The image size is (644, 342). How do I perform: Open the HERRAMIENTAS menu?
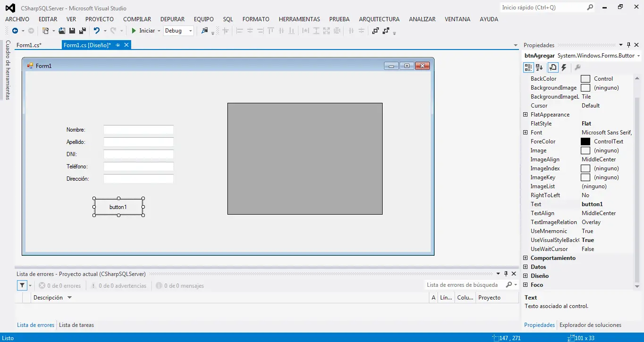[299, 19]
